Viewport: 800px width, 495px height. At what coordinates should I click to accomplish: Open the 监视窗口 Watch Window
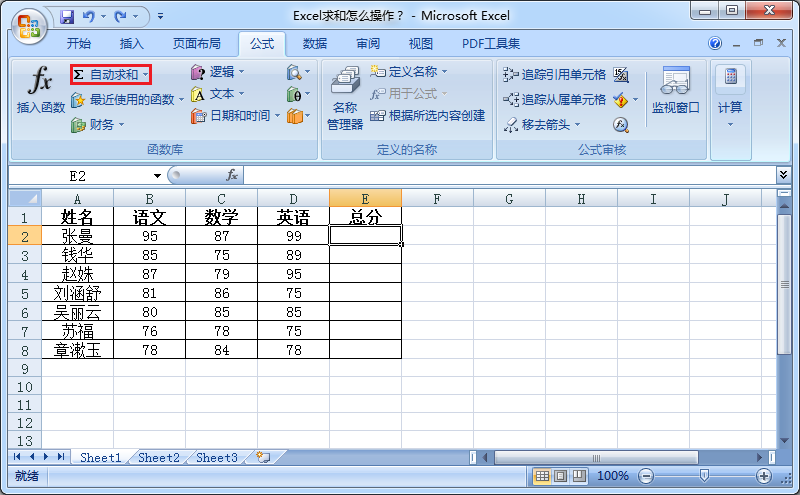(676, 90)
